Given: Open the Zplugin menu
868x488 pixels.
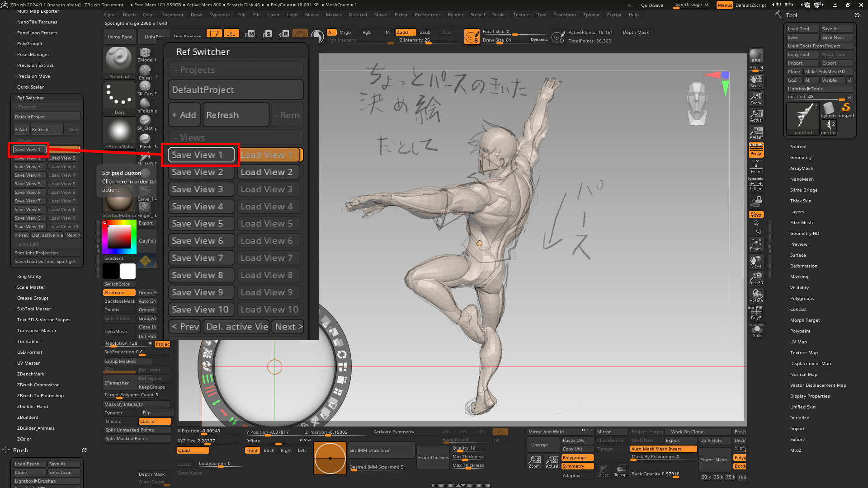Looking at the screenshot, I should [x=591, y=14].
